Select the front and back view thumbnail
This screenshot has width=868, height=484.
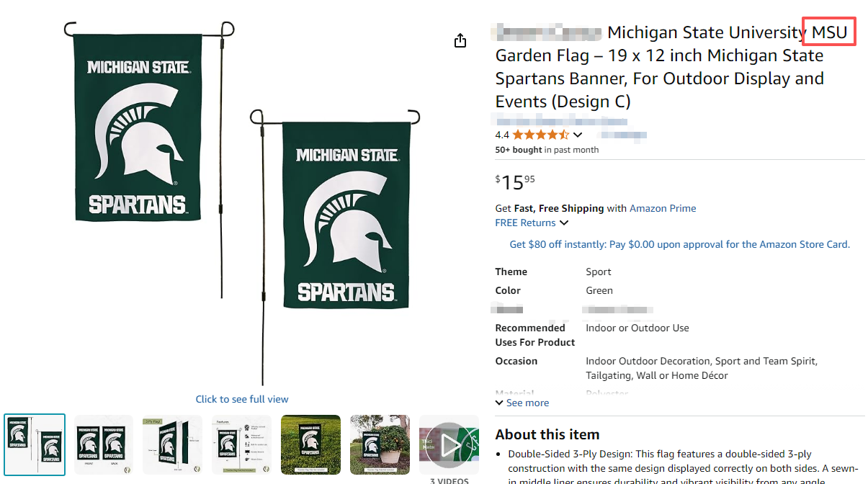(x=104, y=444)
